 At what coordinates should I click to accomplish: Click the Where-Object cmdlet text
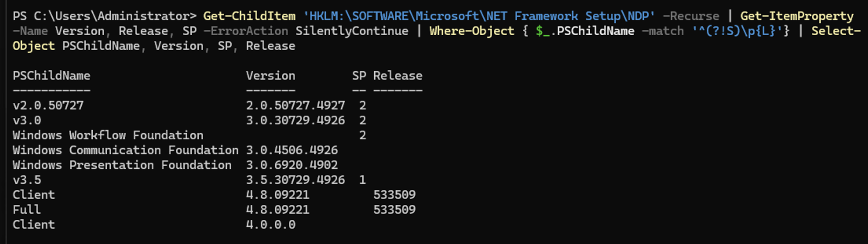[471, 31]
